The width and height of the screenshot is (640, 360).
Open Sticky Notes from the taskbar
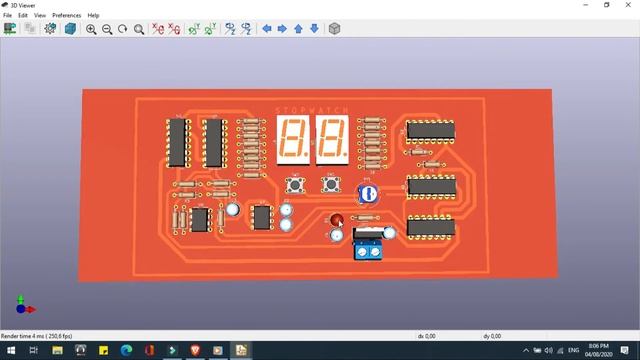point(103,350)
